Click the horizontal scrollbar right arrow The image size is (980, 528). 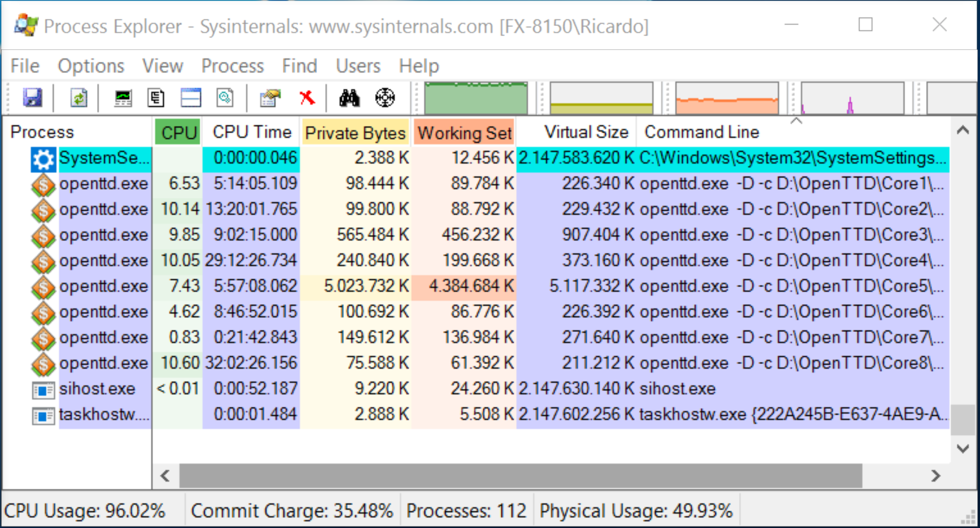[x=936, y=476]
